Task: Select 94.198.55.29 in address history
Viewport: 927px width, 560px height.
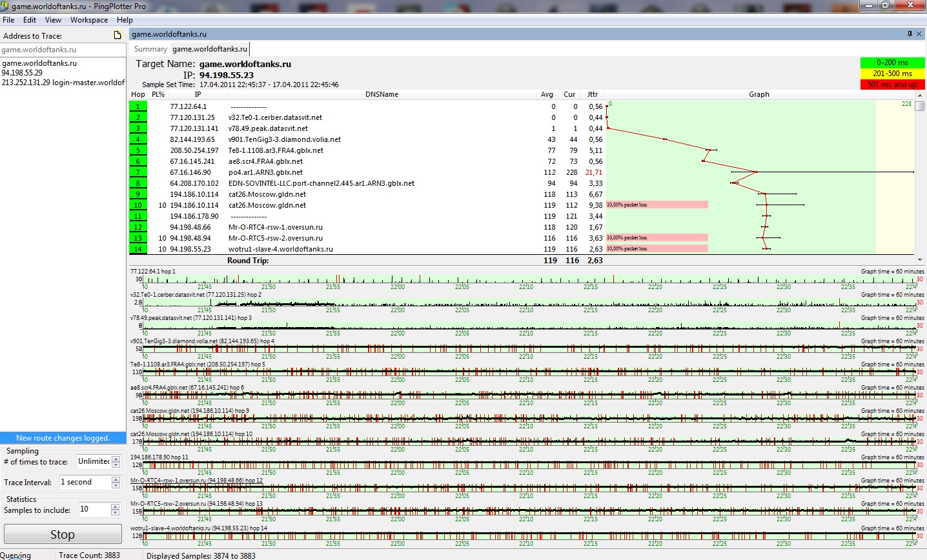Action: (x=22, y=73)
